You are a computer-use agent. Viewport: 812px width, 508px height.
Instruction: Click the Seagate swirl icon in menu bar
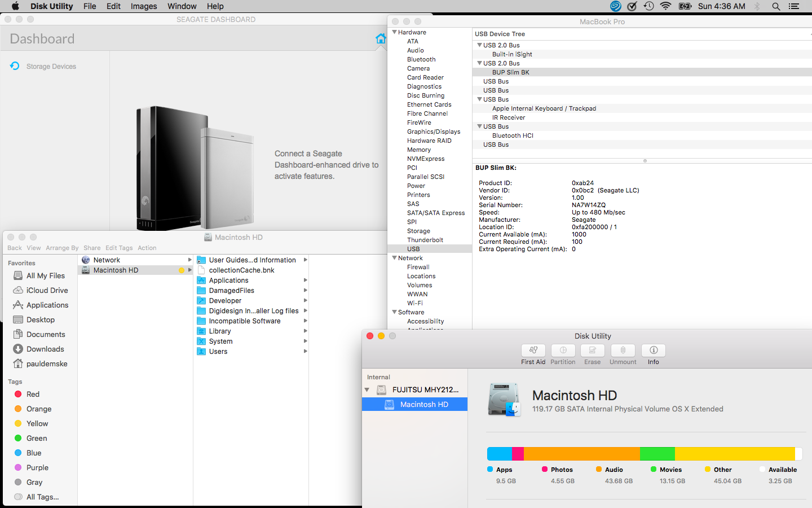click(x=616, y=6)
